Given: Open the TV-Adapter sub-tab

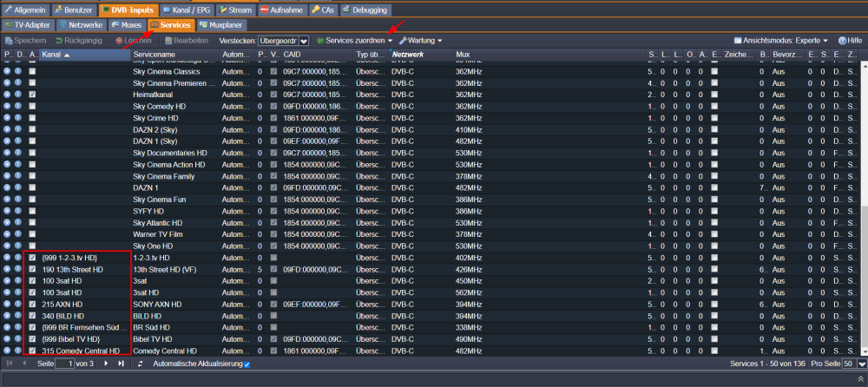Looking at the screenshot, I should coord(28,25).
